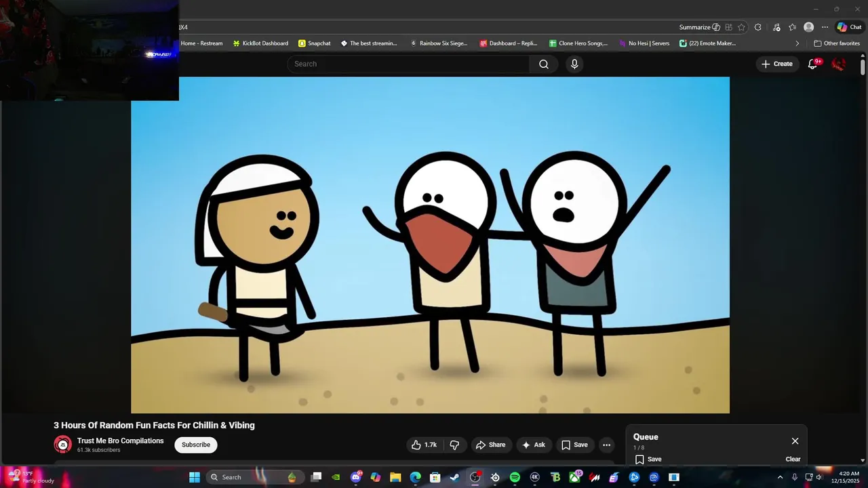The image size is (868, 488).
Task: Clear the queue
Action: (x=793, y=459)
